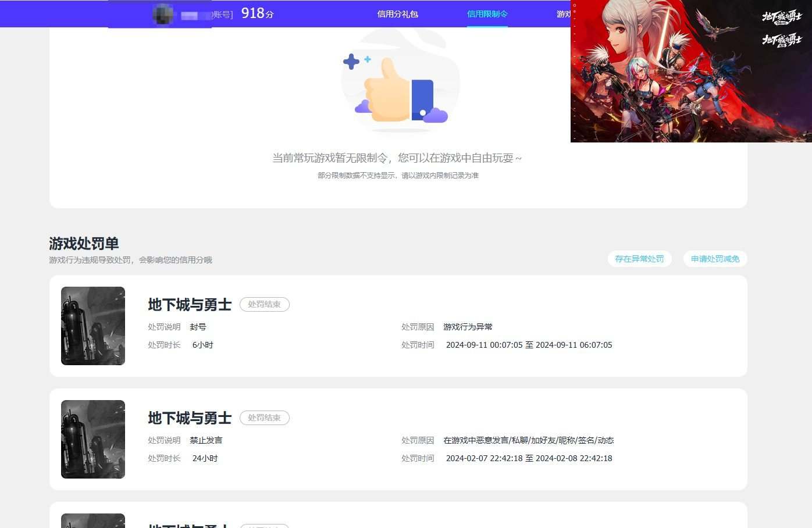Click 当前常玩游戏暂无限制令 message
The width and height of the screenshot is (812, 528).
397,158
